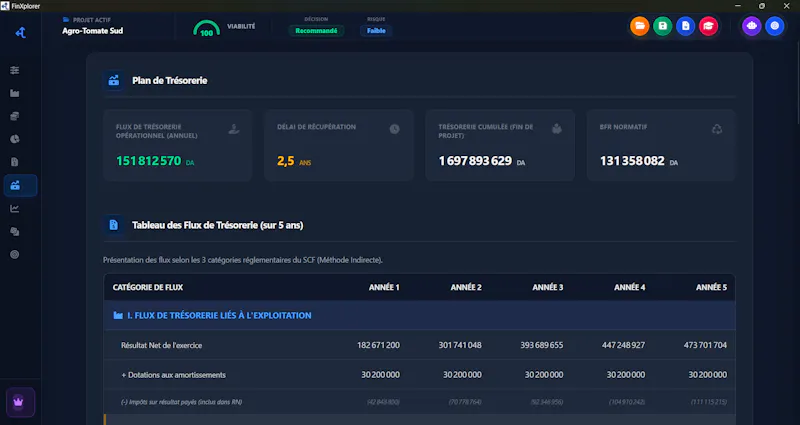Click the red graduation cap button

[709, 26]
